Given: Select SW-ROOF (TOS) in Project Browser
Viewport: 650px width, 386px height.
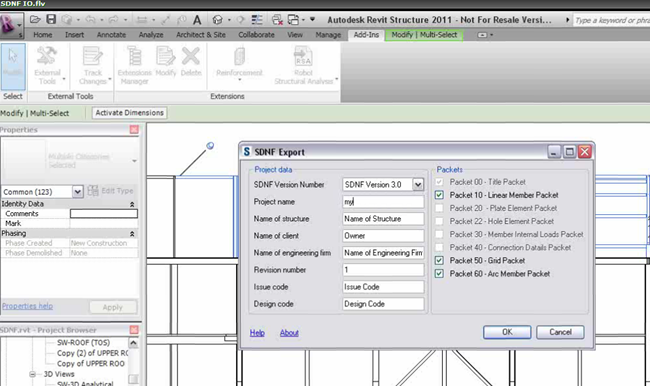Looking at the screenshot, I should click(83, 342).
